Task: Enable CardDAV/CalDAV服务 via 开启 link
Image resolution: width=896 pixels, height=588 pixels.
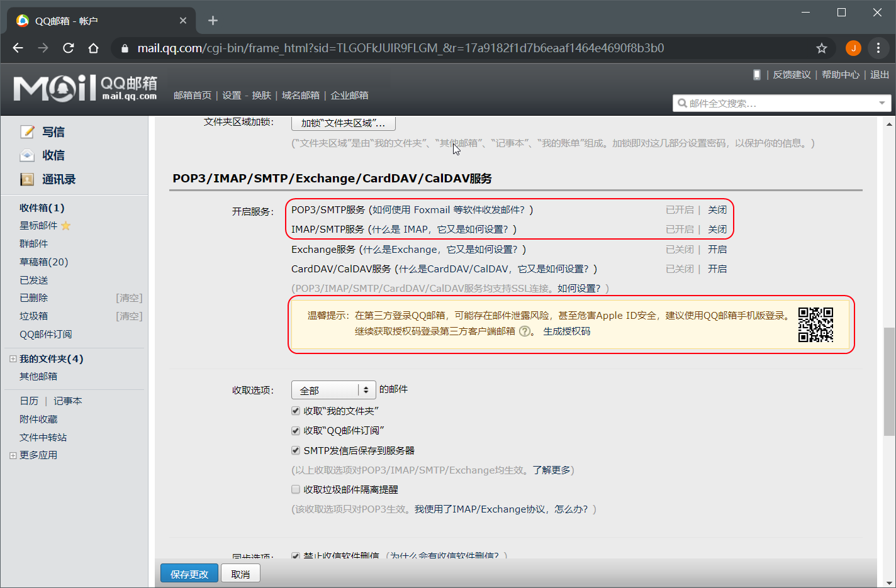Action: coord(717,269)
